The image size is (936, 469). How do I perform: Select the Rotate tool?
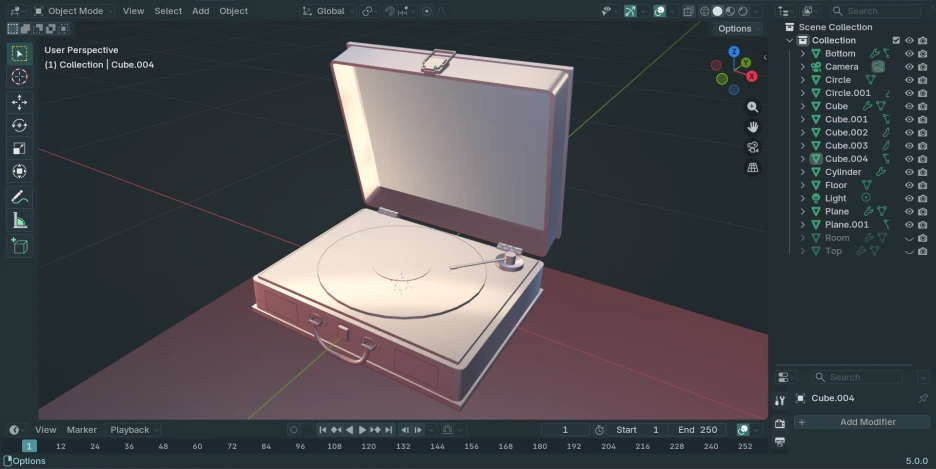click(19, 125)
